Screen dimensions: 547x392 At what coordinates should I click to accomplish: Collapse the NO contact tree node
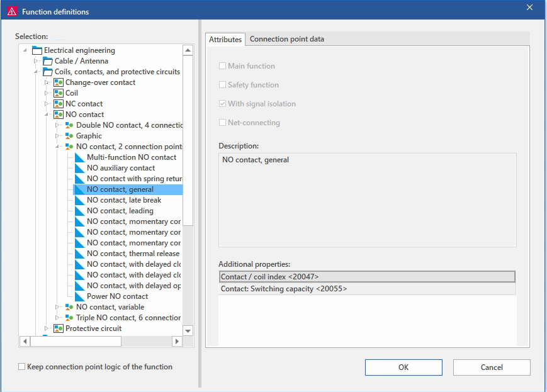point(47,115)
